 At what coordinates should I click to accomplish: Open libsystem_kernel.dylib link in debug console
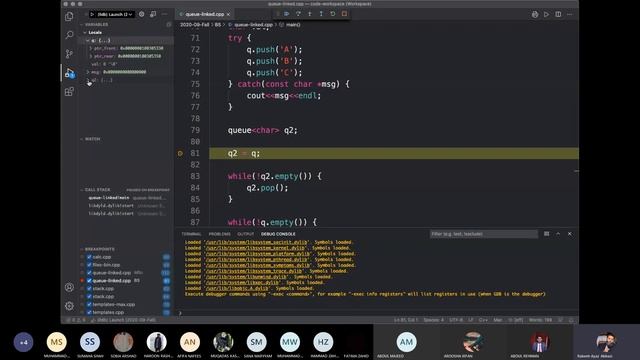256,248
